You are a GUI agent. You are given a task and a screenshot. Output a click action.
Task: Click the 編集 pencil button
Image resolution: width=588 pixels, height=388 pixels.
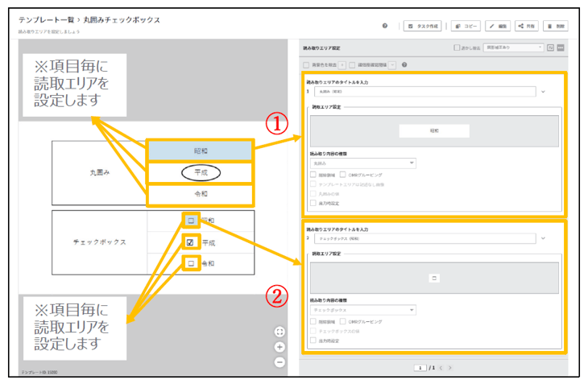498,26
